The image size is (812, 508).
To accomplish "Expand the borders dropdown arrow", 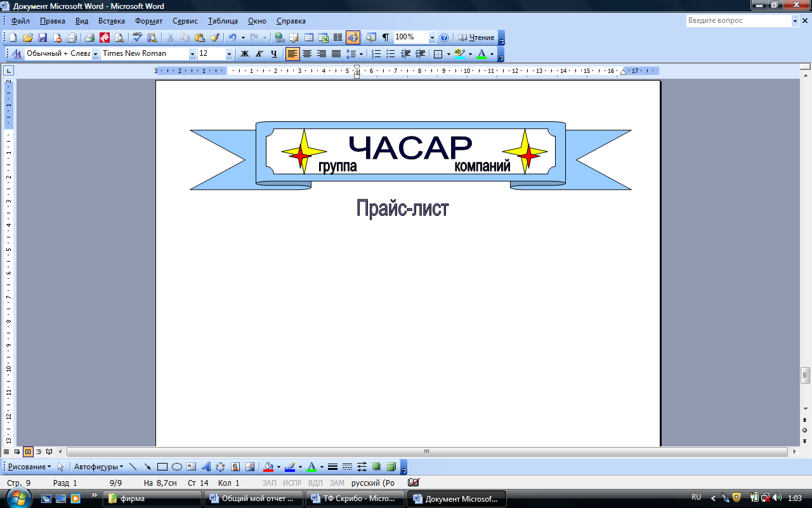I will pyautogui.click(x=449, y=54).
